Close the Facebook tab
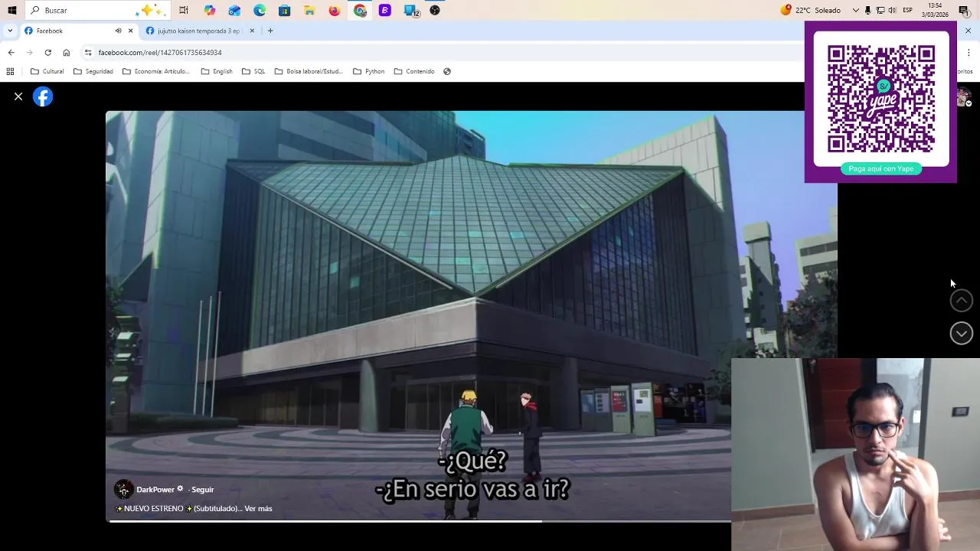Image resolution: width=980 pixels, height=551 pixels. click(130, 31)
